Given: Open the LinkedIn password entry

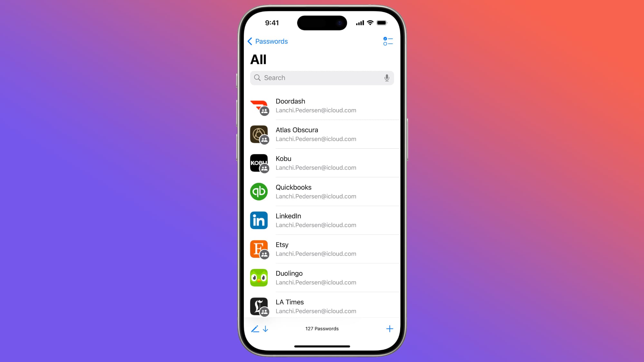Looking at the screenshot, I should (322, 220).
